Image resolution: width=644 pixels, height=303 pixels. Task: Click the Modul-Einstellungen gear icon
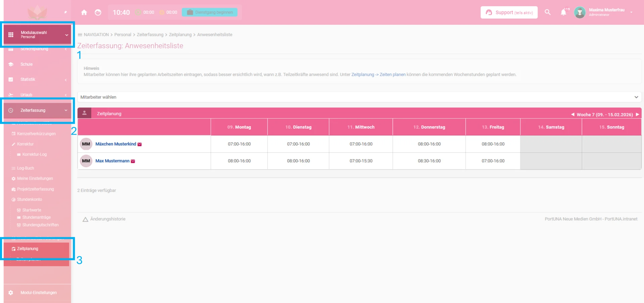click(11, 293)
